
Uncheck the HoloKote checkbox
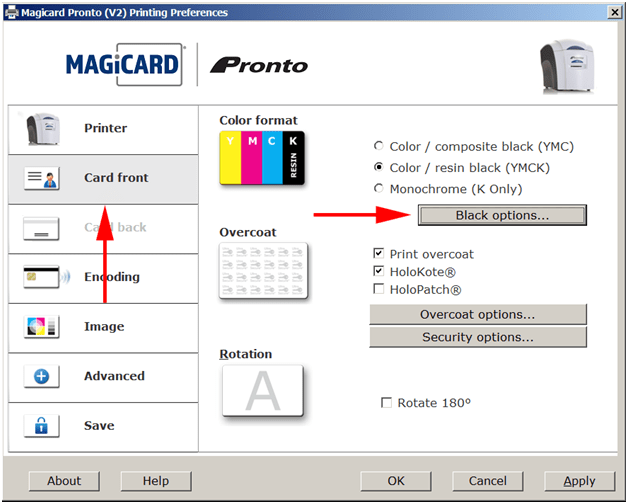[378, 271]
